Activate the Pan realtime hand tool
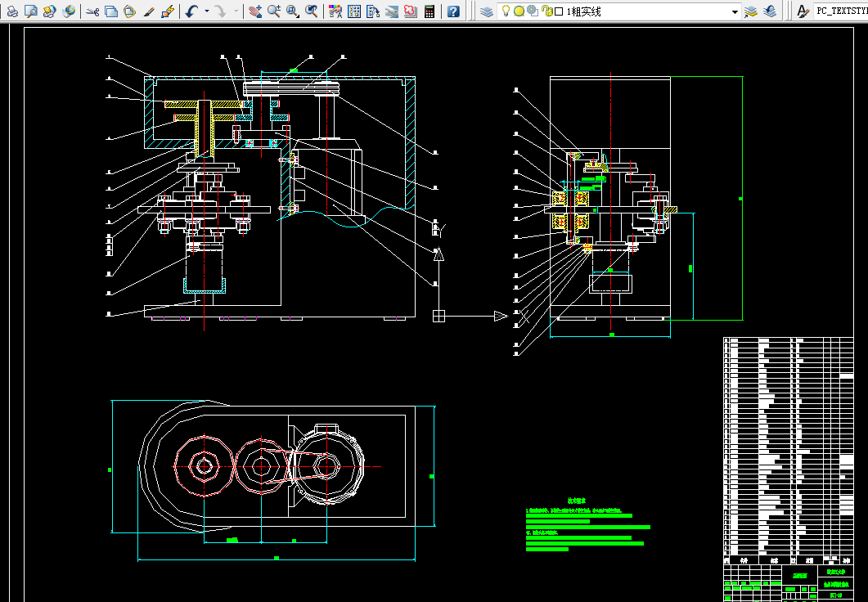The image size is (868, 602). click(x=255, y=11)
